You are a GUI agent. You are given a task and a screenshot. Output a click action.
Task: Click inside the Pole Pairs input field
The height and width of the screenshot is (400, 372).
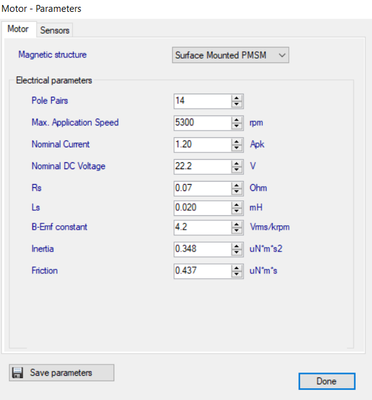(x=202, y=101)
